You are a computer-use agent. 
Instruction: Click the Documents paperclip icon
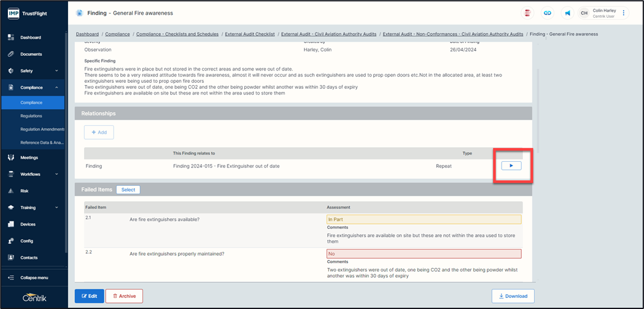[11, 54]
